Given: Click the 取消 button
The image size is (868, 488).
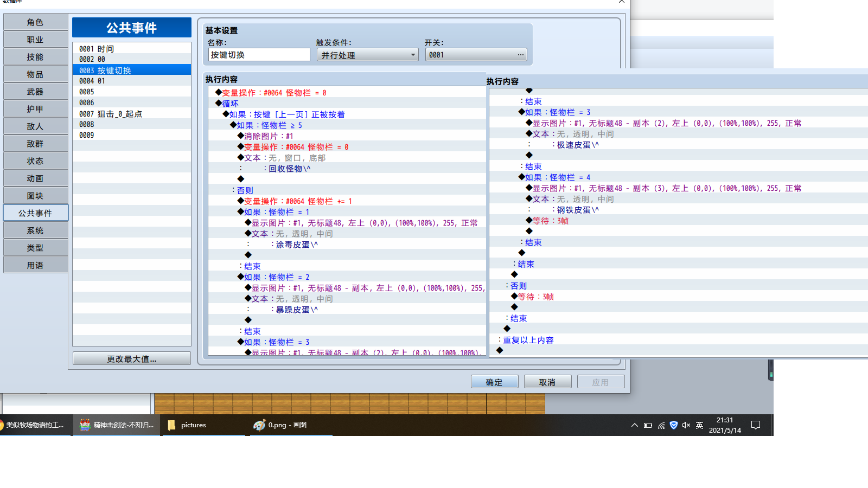Looking at the screenshot, I should click(547, 382).
